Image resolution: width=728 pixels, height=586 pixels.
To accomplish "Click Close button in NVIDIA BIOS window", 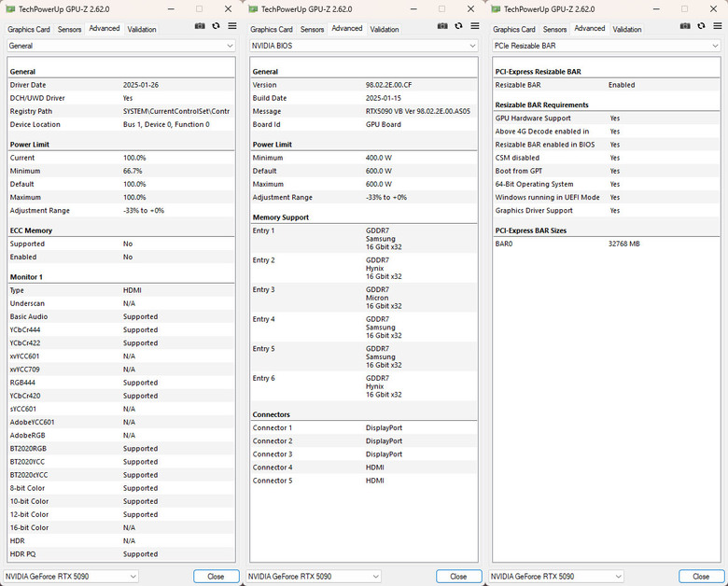I will 458,577.
